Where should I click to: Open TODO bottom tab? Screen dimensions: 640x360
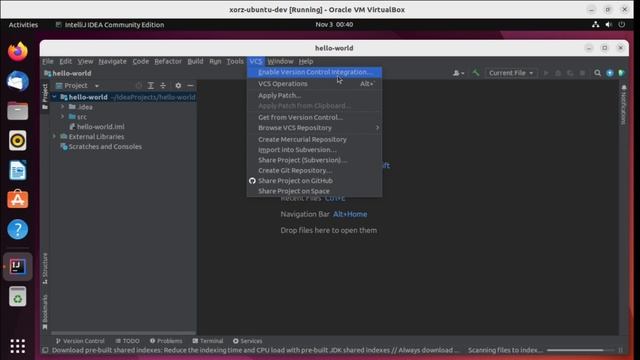point(127,341)
